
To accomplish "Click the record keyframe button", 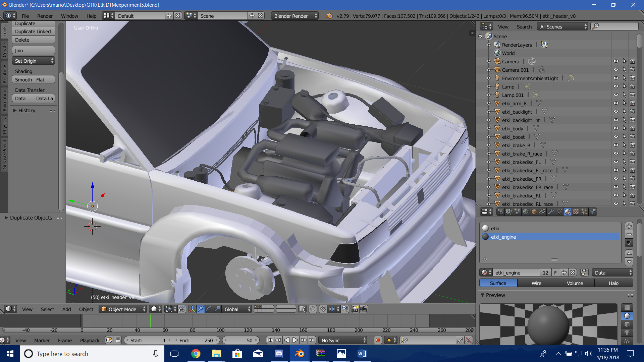I will coord(378,340).
